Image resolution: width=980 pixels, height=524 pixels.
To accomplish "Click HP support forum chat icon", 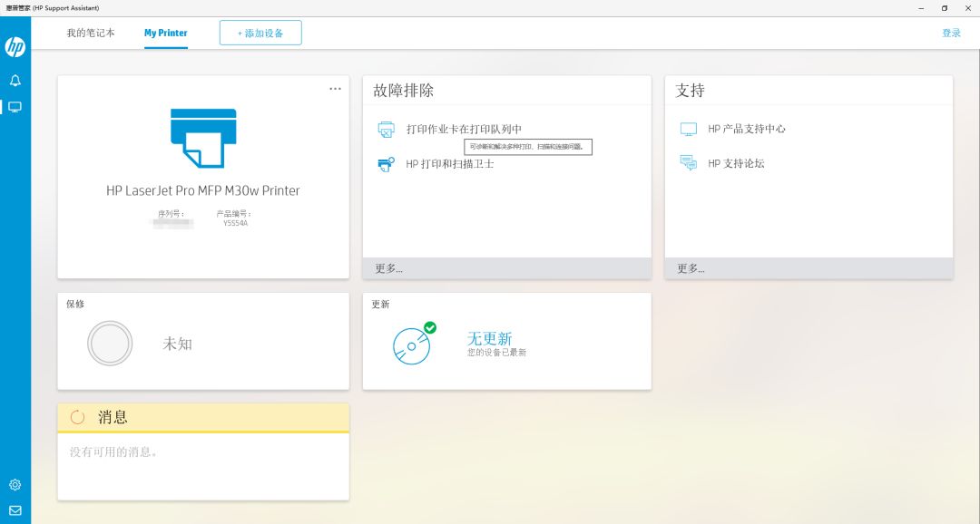I will [x=688, y=163].
